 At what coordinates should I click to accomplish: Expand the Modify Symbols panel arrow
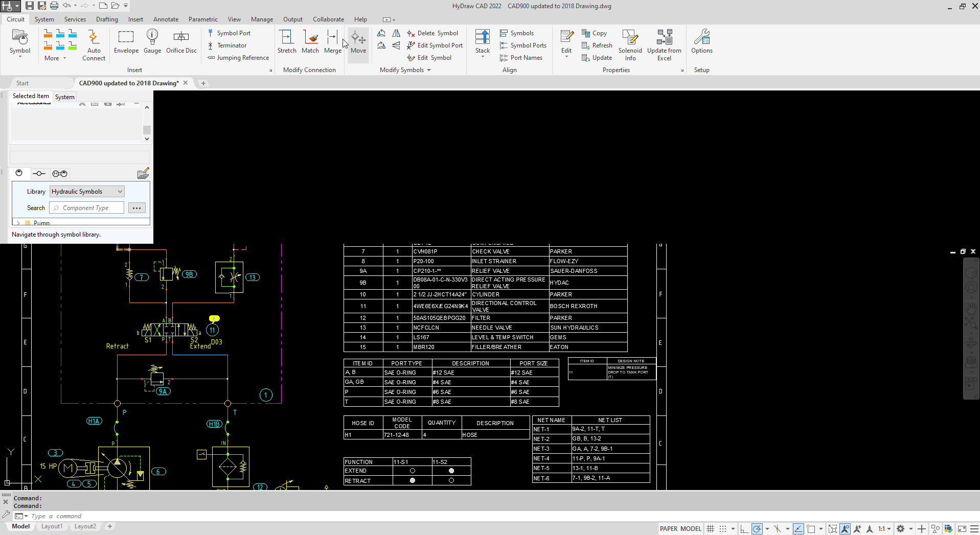[x=429, y=70]
